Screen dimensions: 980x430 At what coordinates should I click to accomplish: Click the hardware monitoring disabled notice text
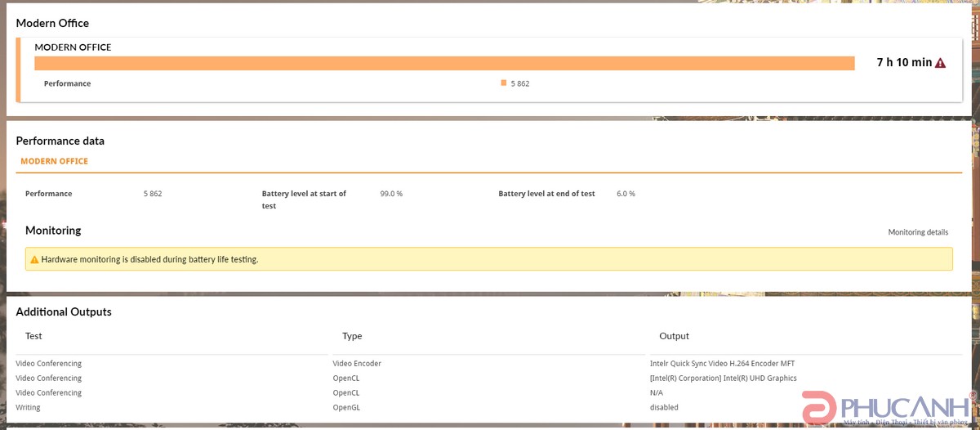149,260
